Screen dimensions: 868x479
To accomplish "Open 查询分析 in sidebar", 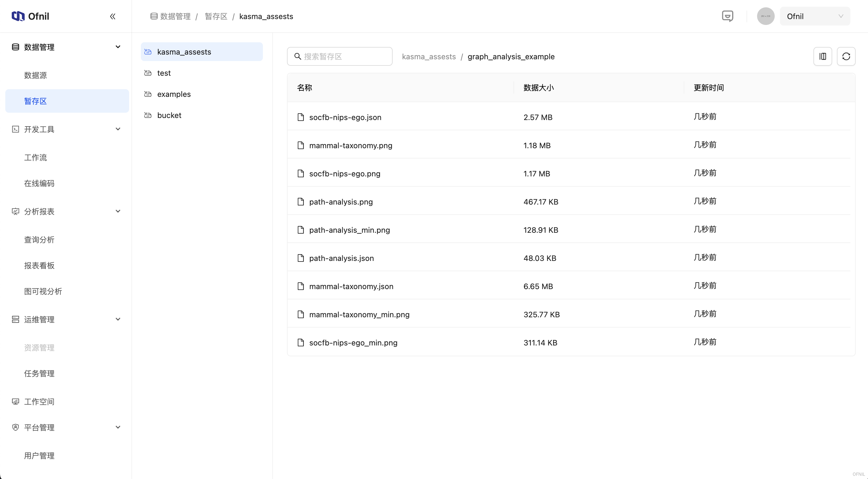I will (x=67, y=240).
